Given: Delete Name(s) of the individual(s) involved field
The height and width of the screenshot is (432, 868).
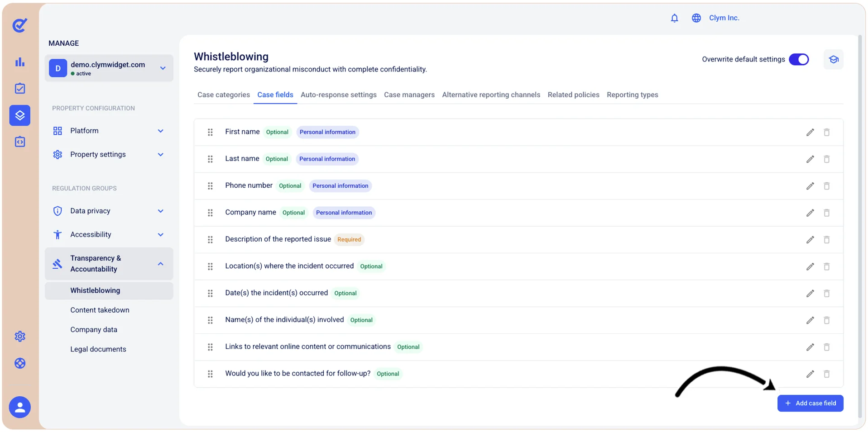Looking at the screenshot, I should (826, 320).
